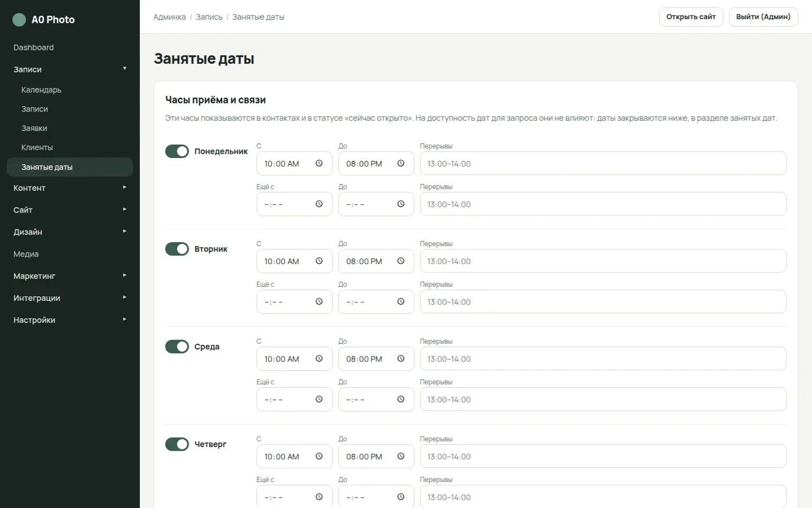The height and width of the screenshot is (508, 812).
Task: Open clock picker for Tuesday start time
Action: pos(319,261)
